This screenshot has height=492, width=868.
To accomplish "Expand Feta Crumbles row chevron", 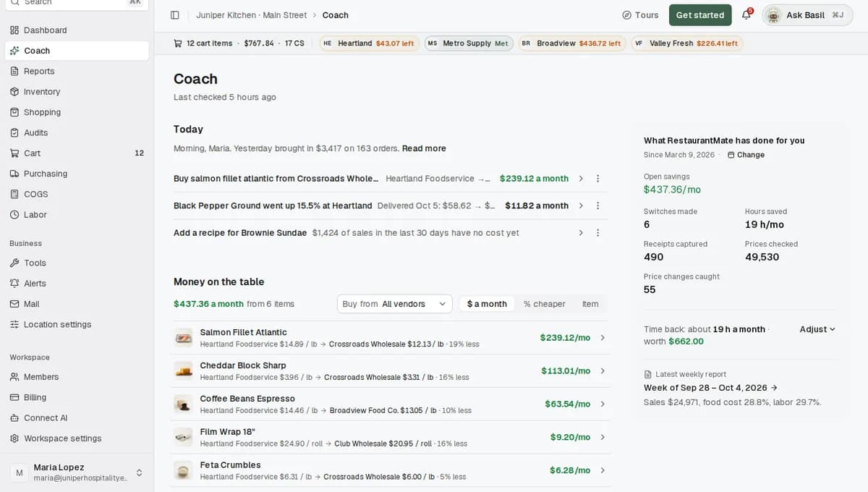I will [x=603, y=470].
